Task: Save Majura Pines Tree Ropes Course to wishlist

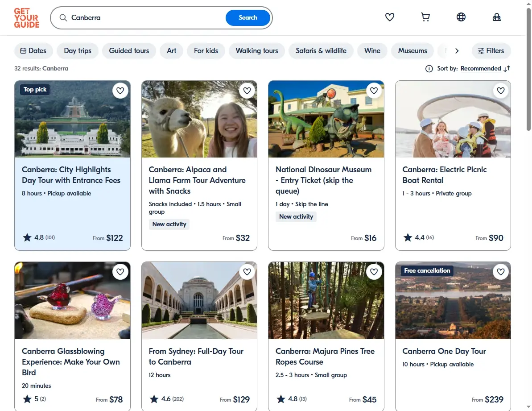Action: [x=374, y=272]
